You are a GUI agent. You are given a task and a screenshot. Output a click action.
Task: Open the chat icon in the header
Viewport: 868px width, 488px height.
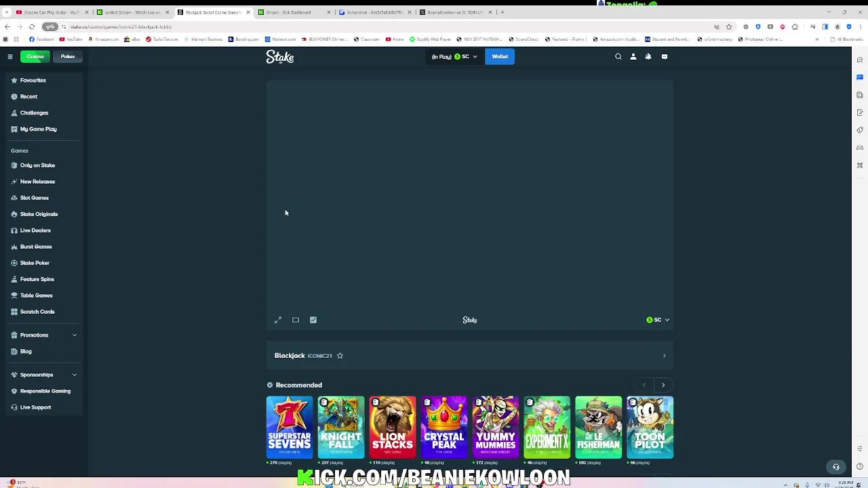(x=665, y=57)
